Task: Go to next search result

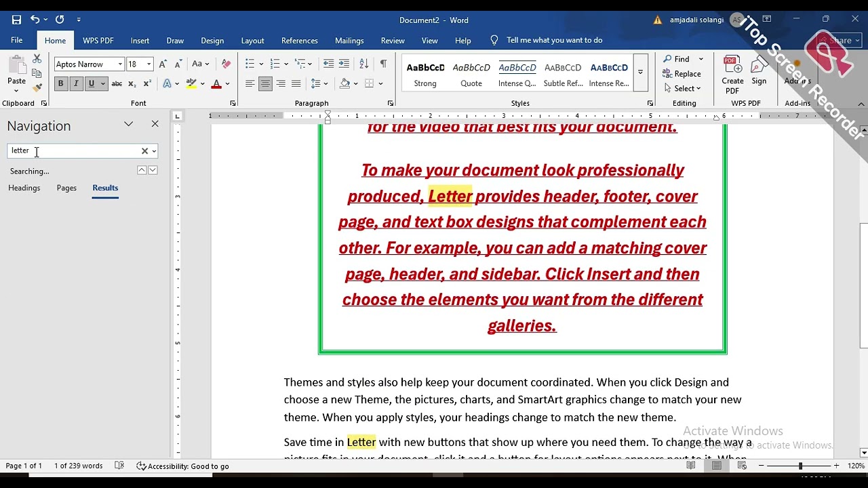Action: (x=153, y=170)
